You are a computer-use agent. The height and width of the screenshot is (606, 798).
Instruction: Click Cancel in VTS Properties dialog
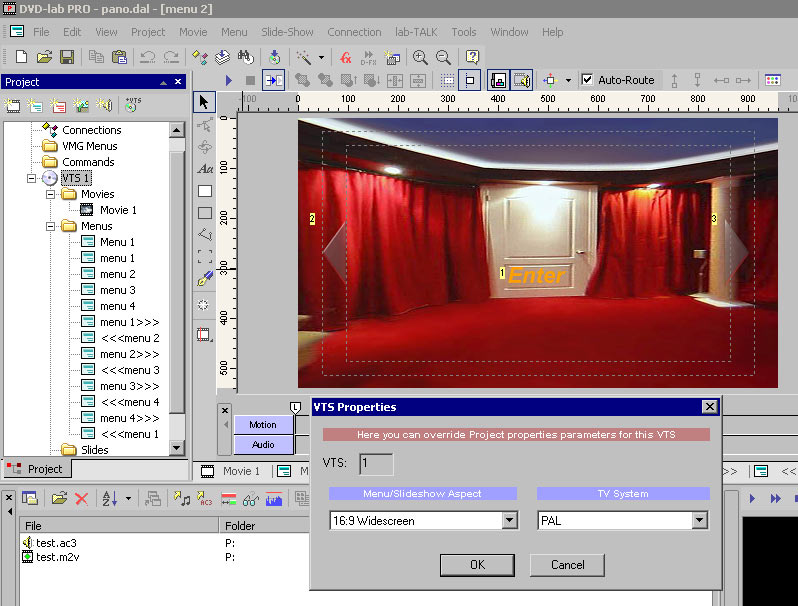click(x=567, y=565)
